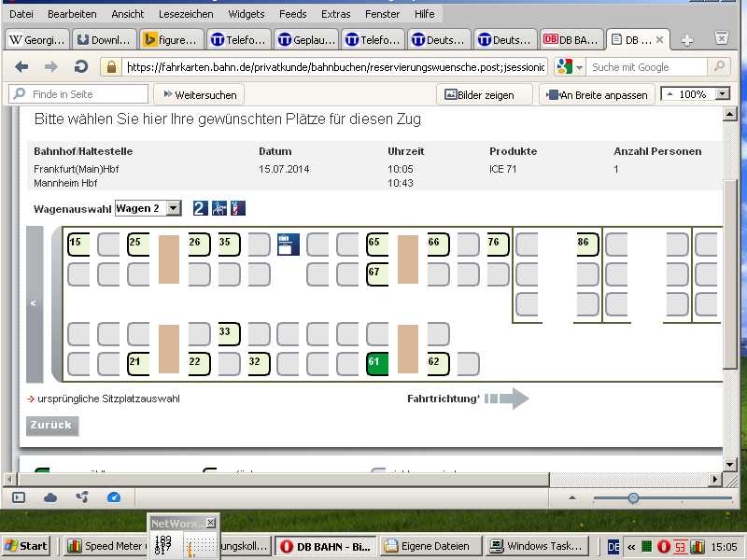Switch to the Wikipedia 'Georgi...' tab

coord(36,40)
